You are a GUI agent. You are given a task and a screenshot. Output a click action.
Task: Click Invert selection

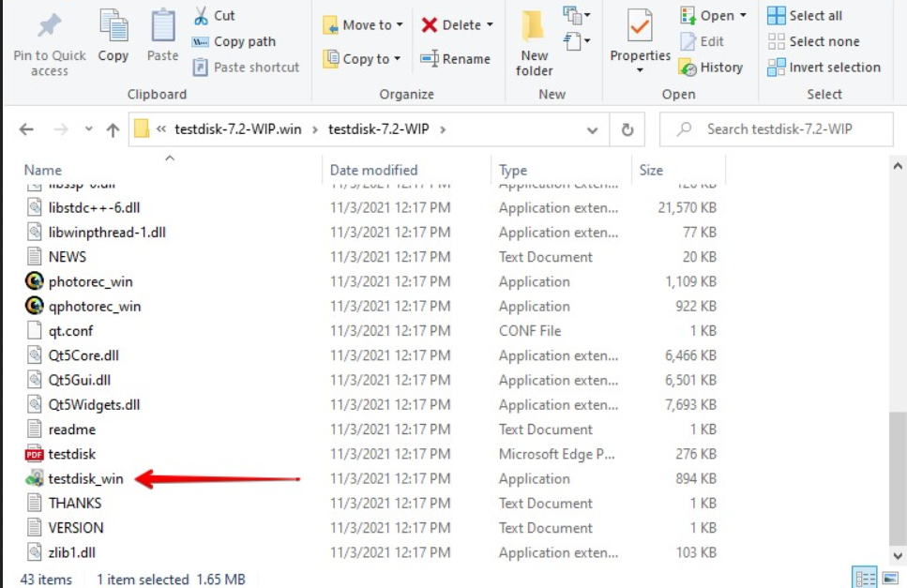824,68
